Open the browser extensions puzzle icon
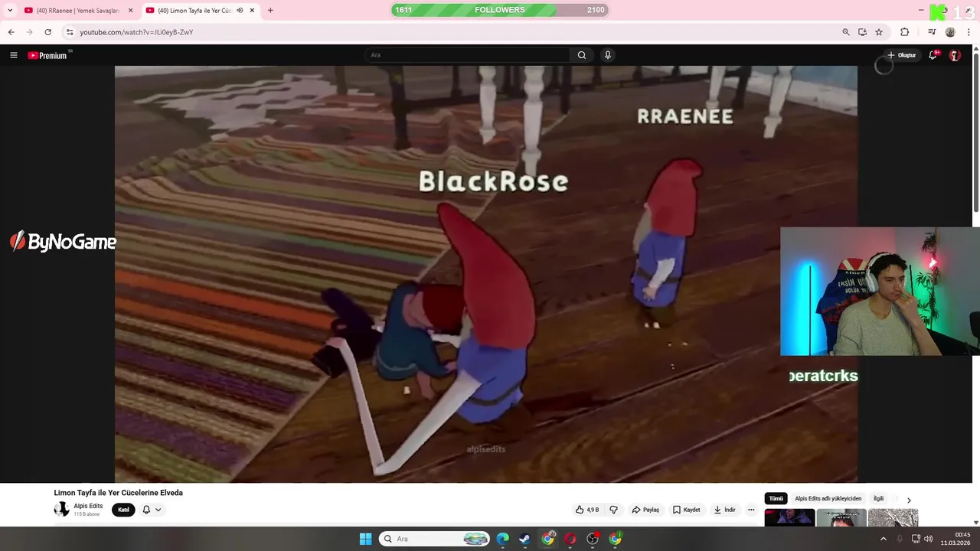The width and height of the screenshot is (980, 551). (905, 32)
